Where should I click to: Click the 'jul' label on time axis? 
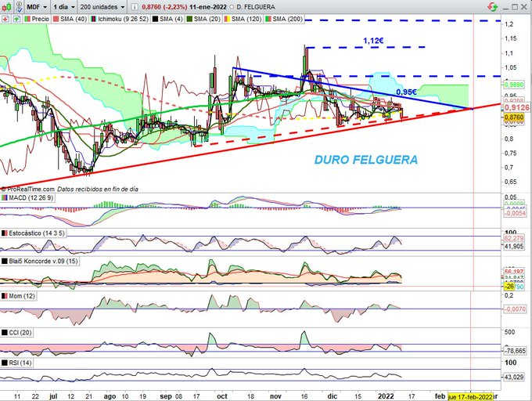(53, 396)
